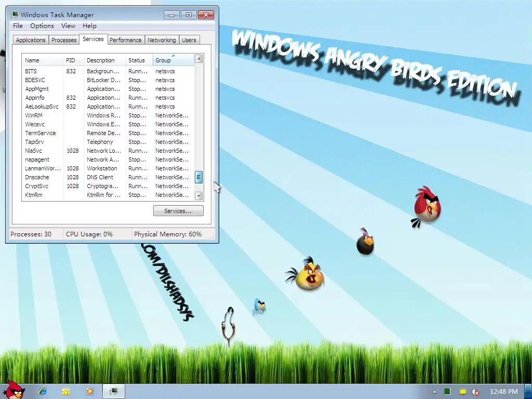The width and height of the screenshot is (532, 399).
Task: Open the Angry Birds Start button
Action: point(14,390)
